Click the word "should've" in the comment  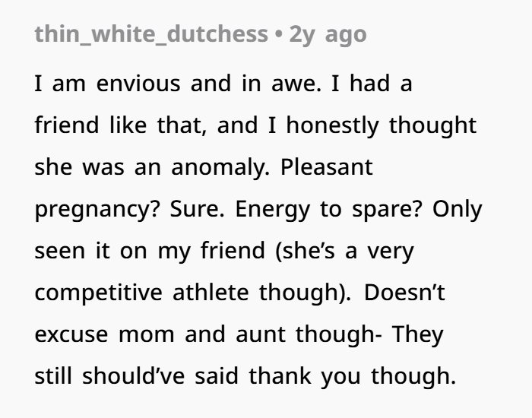133,376
